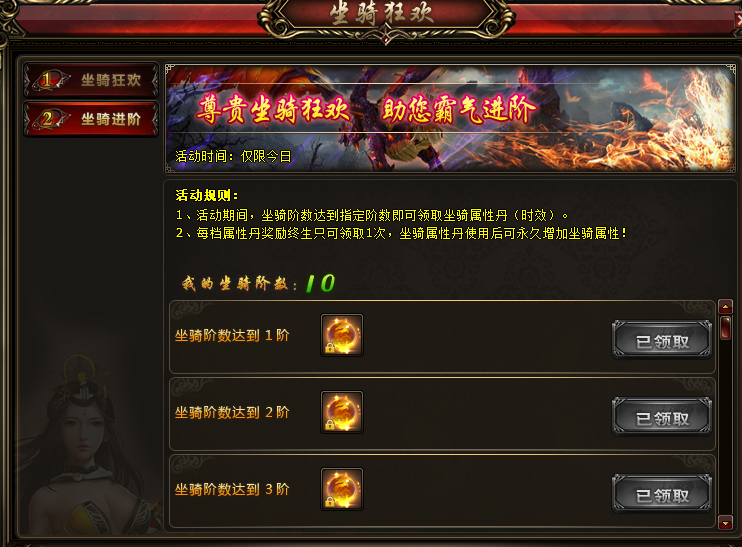Click the 尊贵坐骑狂欢 event banner image
Screen dimensions: 742x547
coord(450,118)
